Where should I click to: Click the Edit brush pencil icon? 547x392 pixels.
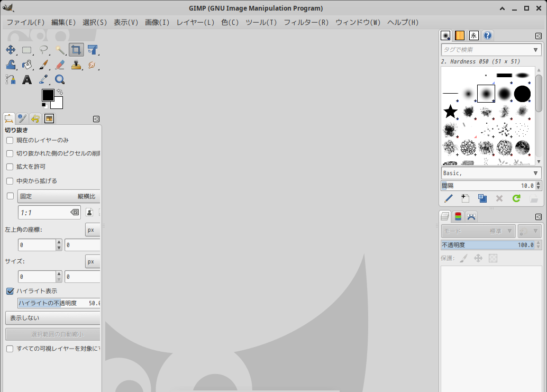pos(449,198)
